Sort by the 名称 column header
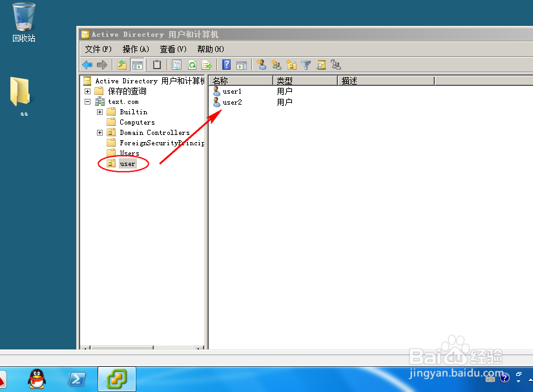The height and width of the screenshot is (392, 533). (241, 81)
